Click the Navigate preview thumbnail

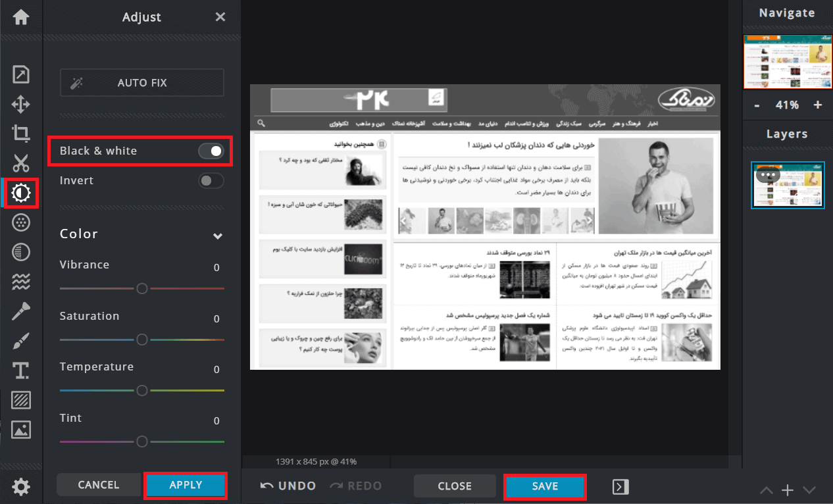(788, 61)
